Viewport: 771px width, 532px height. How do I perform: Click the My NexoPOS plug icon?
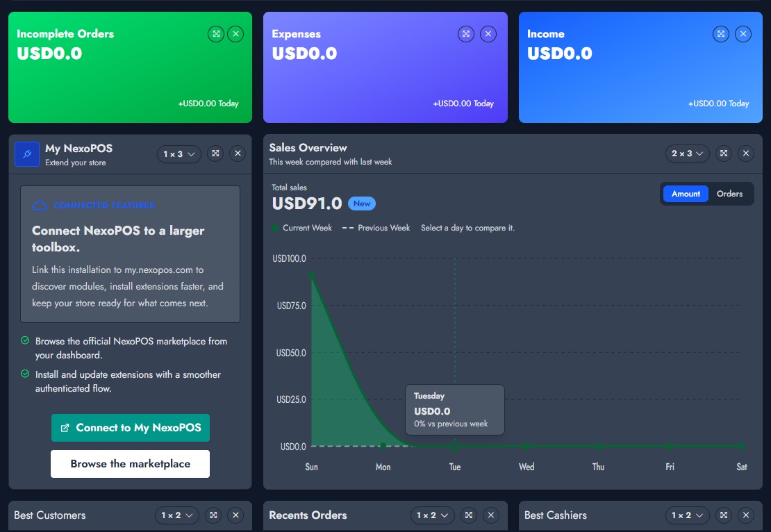pyautogui.click(x=27, y=154)
